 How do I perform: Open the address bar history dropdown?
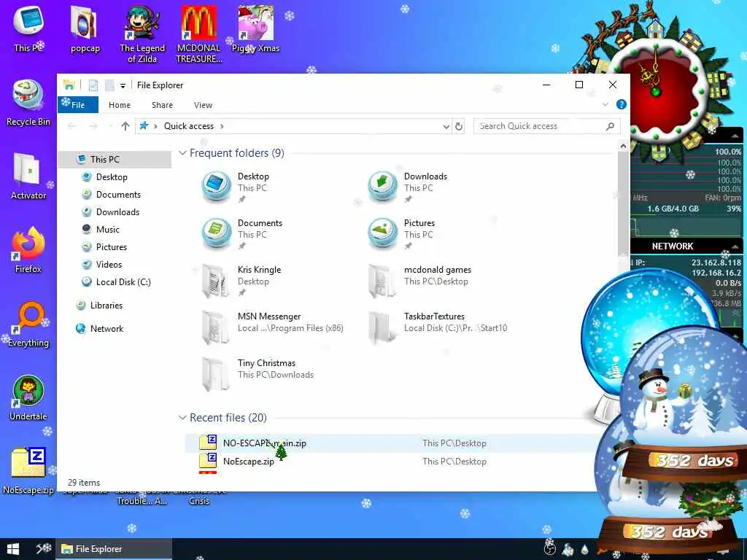tap(446, 127)
